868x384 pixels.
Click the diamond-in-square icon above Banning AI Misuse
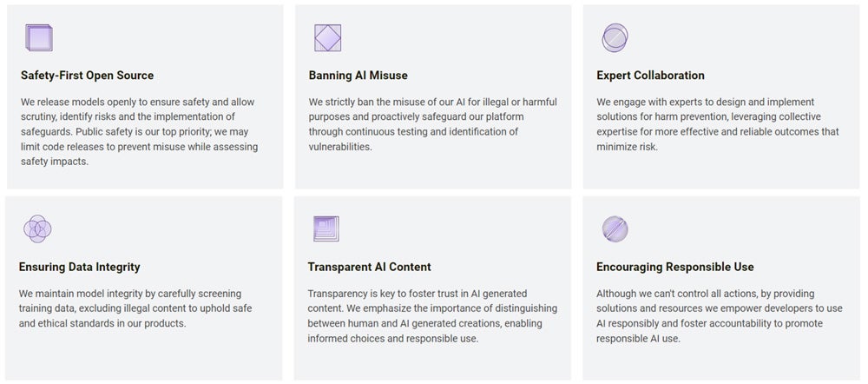click(x=328, y=37)
